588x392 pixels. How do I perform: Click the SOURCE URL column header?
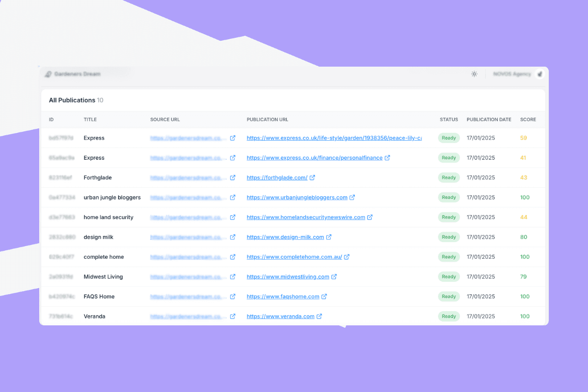point(165,120)
